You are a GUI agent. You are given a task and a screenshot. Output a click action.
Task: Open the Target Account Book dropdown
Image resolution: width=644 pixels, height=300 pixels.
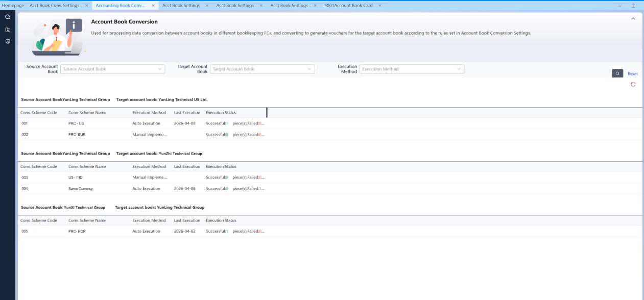pos(263,69)
